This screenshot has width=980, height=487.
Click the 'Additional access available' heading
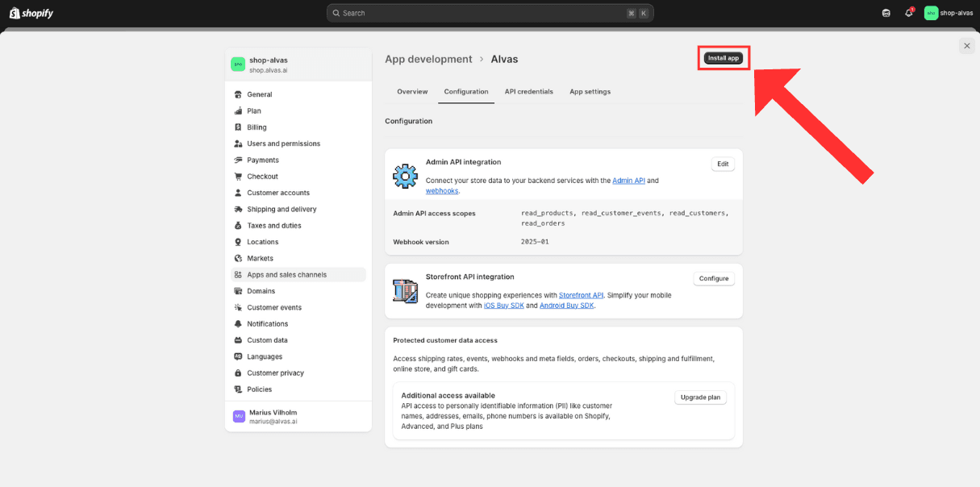(x=448, y=395)
